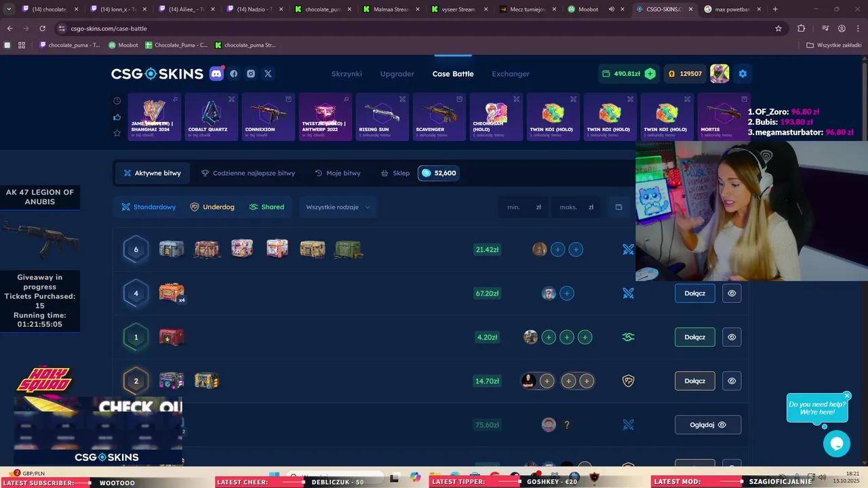Click the plus slot in 67.20zł battle
This screenshot has width=868, height=488.
point(567,293)
